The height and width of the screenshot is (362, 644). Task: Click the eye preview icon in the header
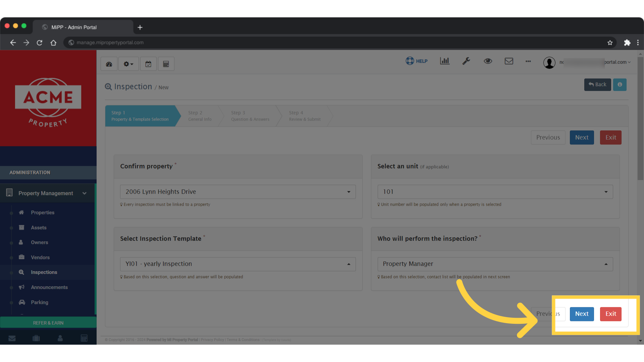(x=488, y=61)
